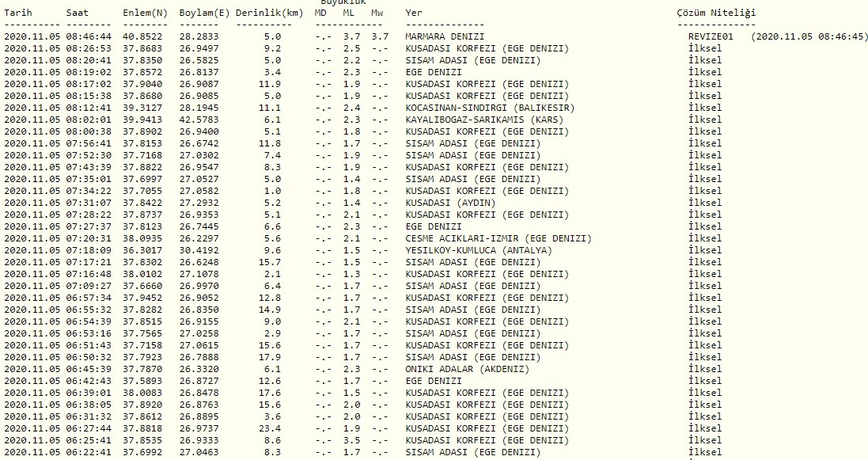Click the Mw magnitude column header
The width and height of the screenshot is (868, 460).
click(377, 13)
